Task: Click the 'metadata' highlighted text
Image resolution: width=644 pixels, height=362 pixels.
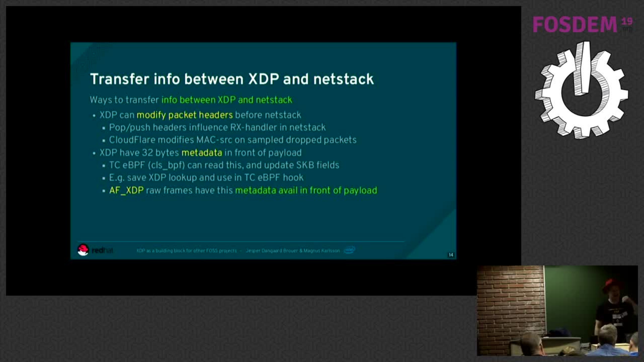Action: [201, 153]
